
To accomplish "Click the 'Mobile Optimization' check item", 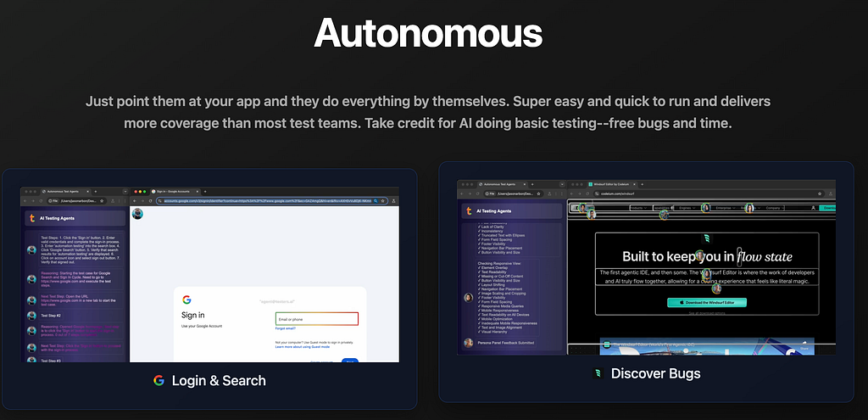I will (495, 319).
